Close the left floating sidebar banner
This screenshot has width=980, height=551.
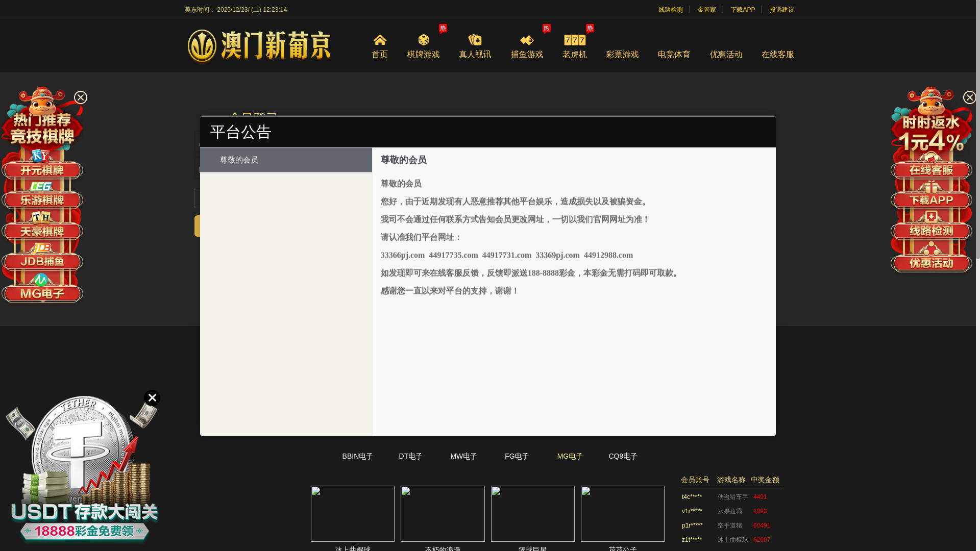point(81,97)
